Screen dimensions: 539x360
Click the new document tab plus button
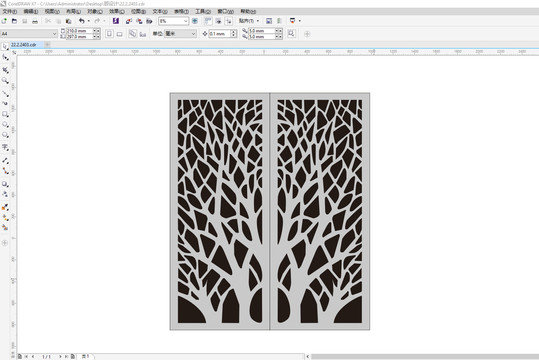pyautogui.click(x=47, y=45)
